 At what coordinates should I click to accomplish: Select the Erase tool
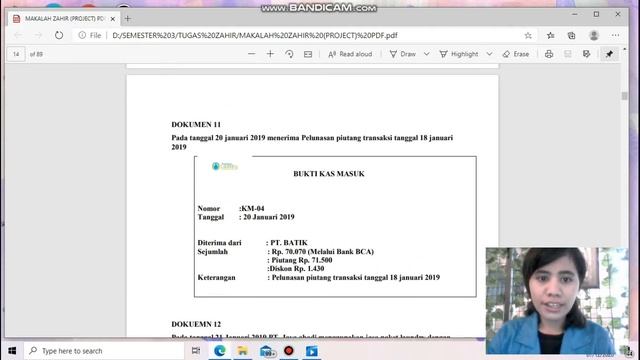click(x=516, y=54)
